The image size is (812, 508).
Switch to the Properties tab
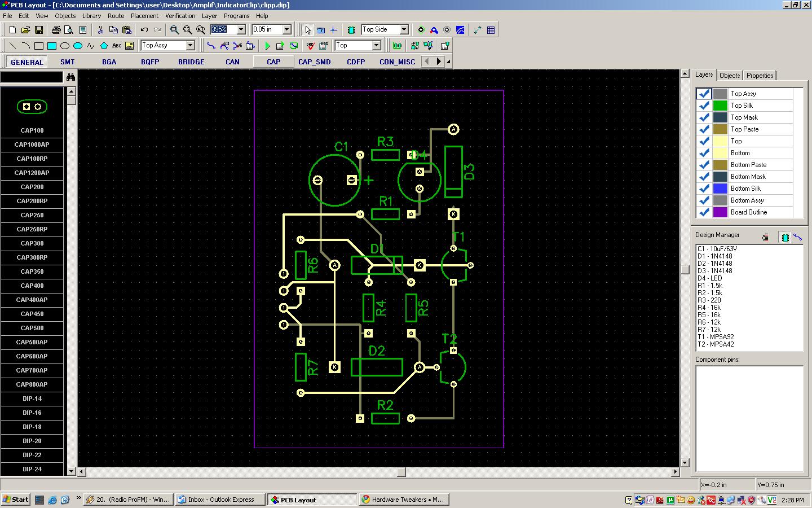(760, 76)
